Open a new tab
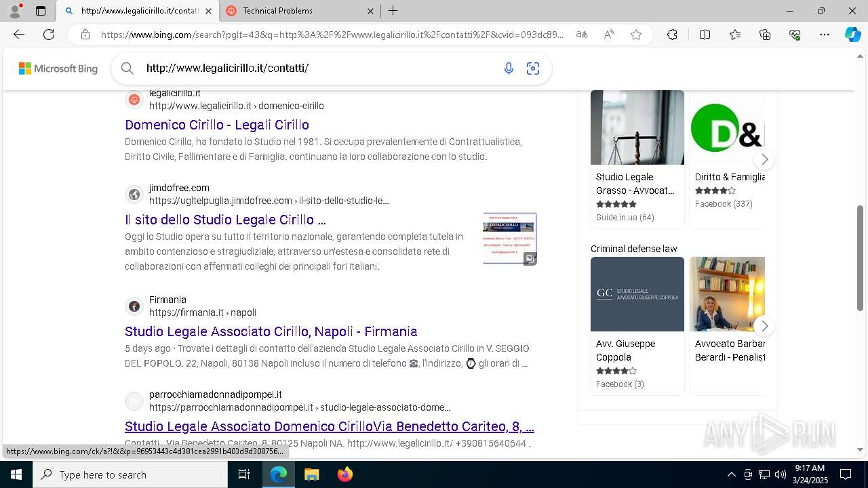This screenshot has height=488, width=868. pyautogui.click(x=393, y=11)
